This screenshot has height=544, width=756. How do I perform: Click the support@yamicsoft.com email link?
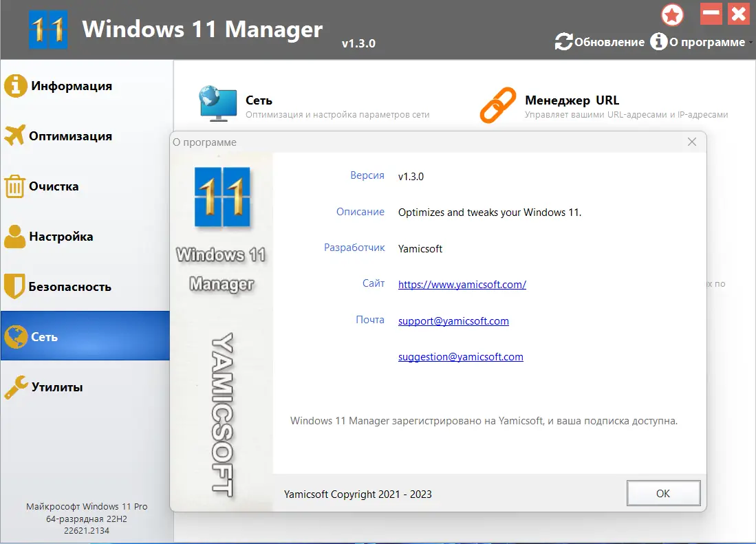(x=453, y=320)
